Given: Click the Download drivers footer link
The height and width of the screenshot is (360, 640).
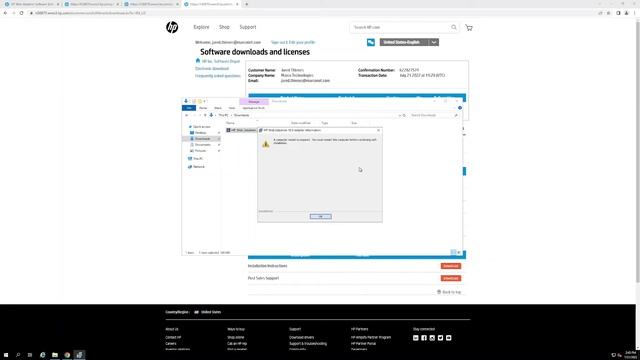Looking at the screenshot, I should (302, 338).
